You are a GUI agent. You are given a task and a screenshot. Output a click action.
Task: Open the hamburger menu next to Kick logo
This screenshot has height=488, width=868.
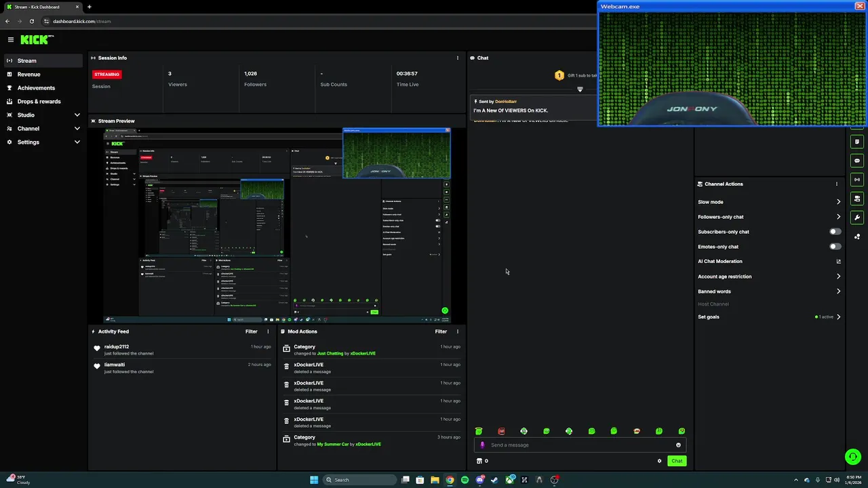pyautogui.click(x=11, y=40)
